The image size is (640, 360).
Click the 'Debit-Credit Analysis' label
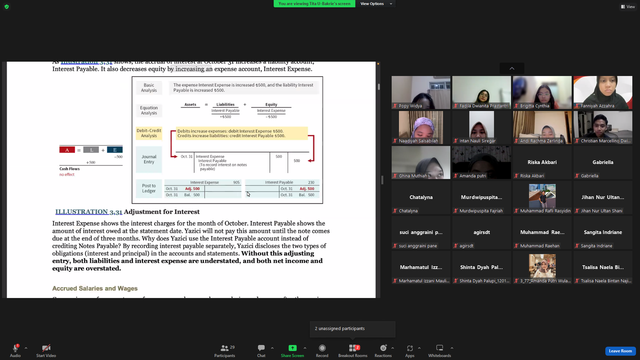coord(149,133)
